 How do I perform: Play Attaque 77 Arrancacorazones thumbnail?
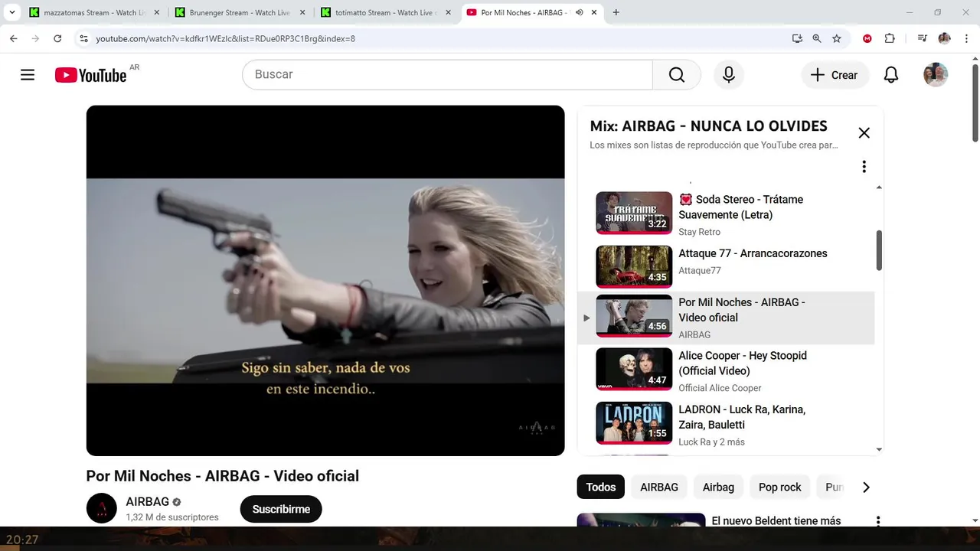click(x=634, y=266)
